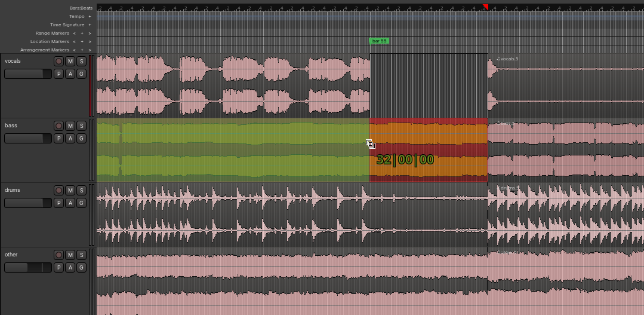Click the drums track level meter
The width and height of the screenshot is (644, 315).
click(91, 215)
